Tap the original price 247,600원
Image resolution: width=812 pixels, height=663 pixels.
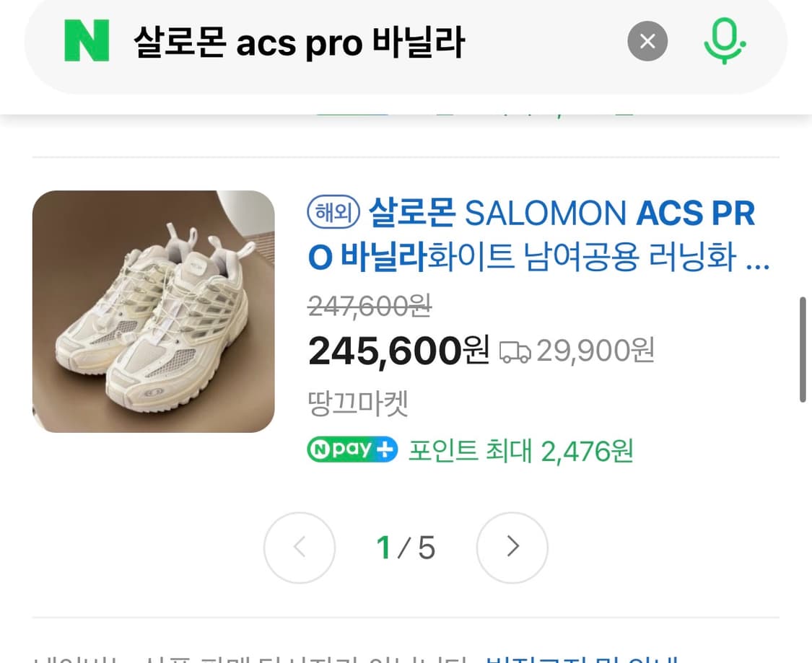[x=370, y=306]
